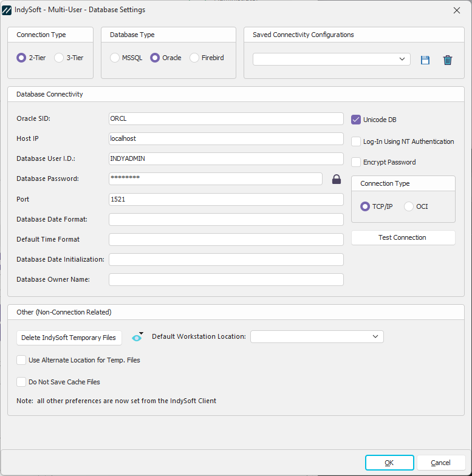The image size is (472, 476).
Task: Switch connection type to OCI
Action: tap(409, 206)
